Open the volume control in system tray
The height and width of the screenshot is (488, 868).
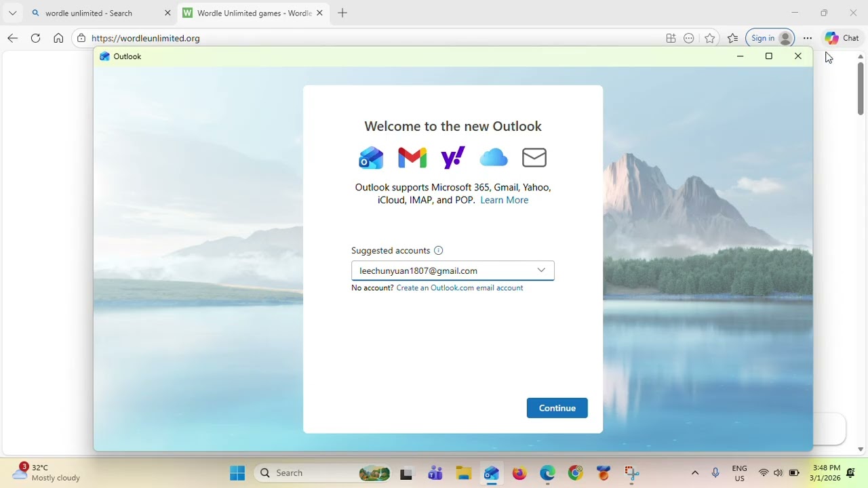point(778,473)
